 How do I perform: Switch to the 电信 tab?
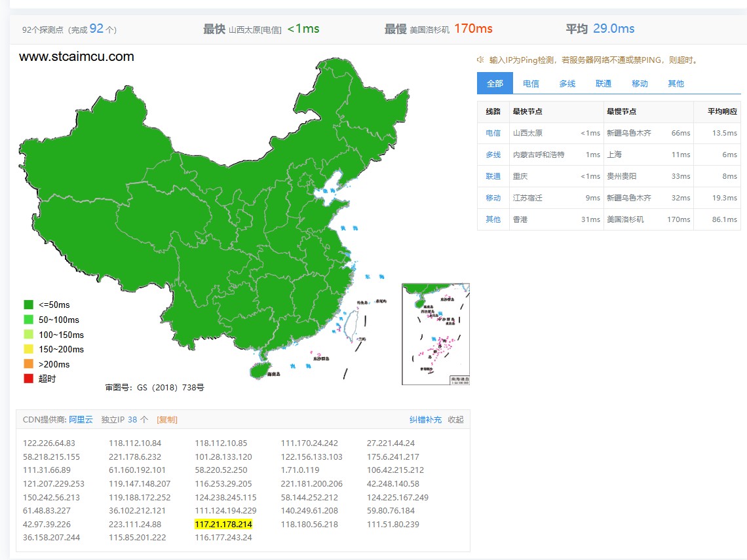[531, 83]
